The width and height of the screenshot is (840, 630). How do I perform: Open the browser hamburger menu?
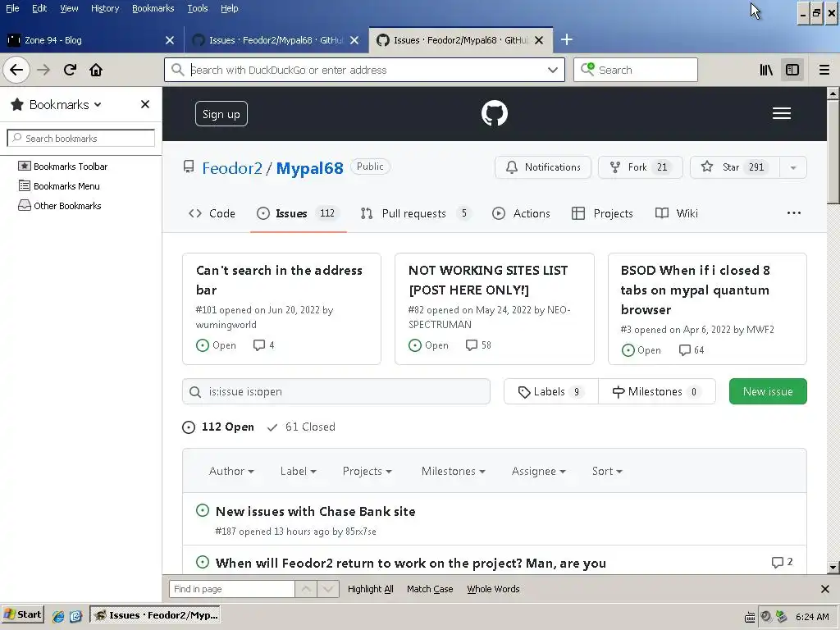tap(824, 70)
